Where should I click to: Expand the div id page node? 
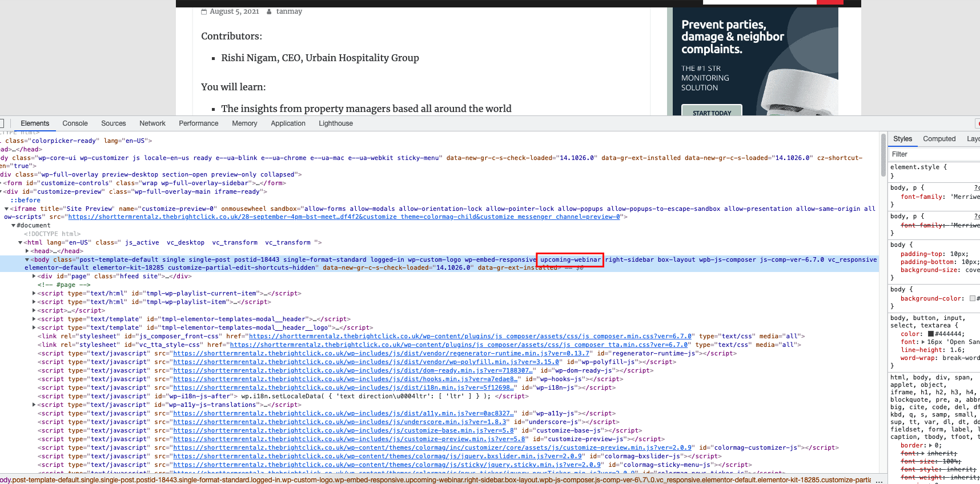click(x=34, y=277)
